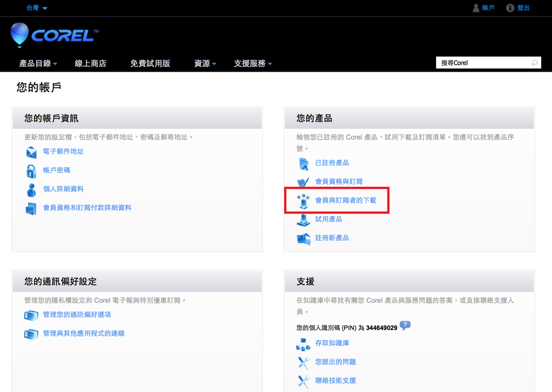This screenshot has width=552, height=392.
Task: Open the 會員資格與訂閱 link
Action: point(339,181)
